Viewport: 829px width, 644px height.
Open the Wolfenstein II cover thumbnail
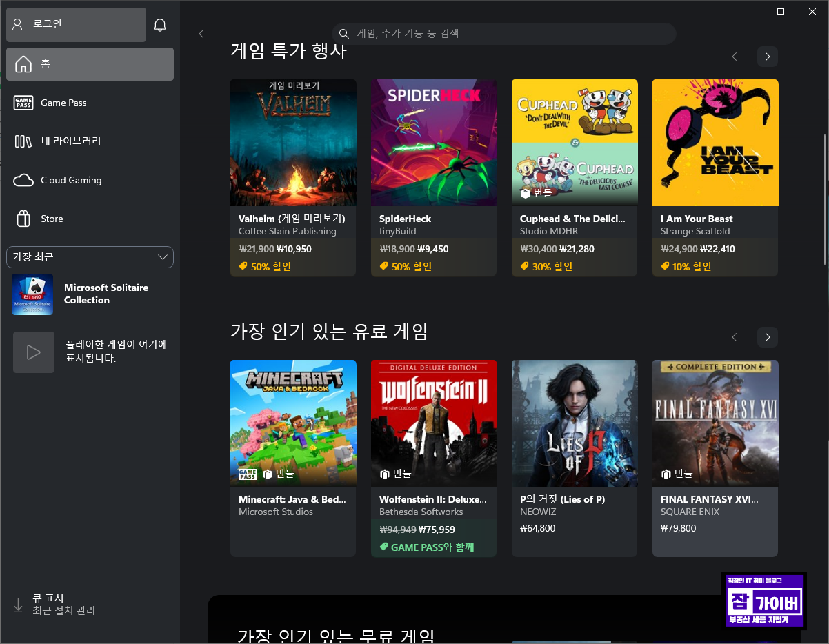[434, 423]
